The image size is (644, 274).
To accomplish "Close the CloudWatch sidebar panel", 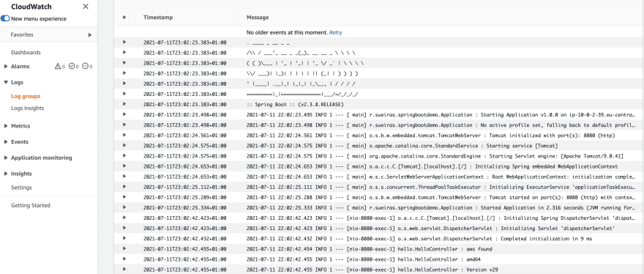I will coord(86,6).
